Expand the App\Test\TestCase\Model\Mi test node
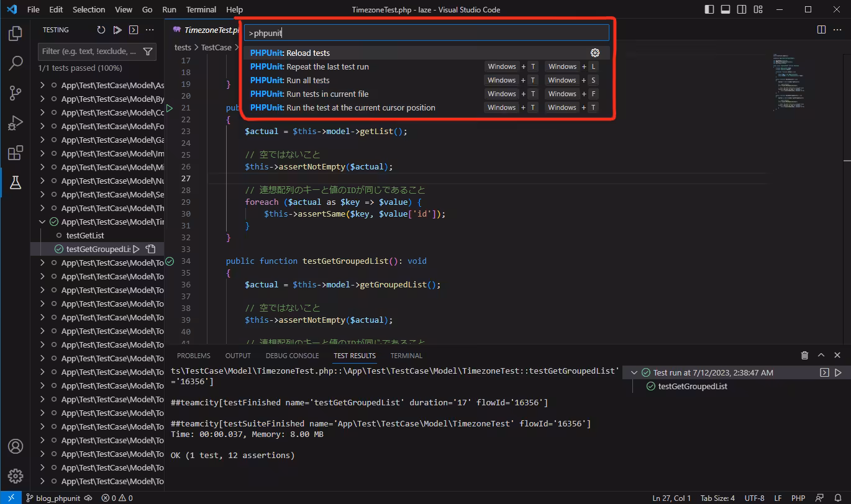The width and height of the screenshot is (851, 504). (42, 167)
